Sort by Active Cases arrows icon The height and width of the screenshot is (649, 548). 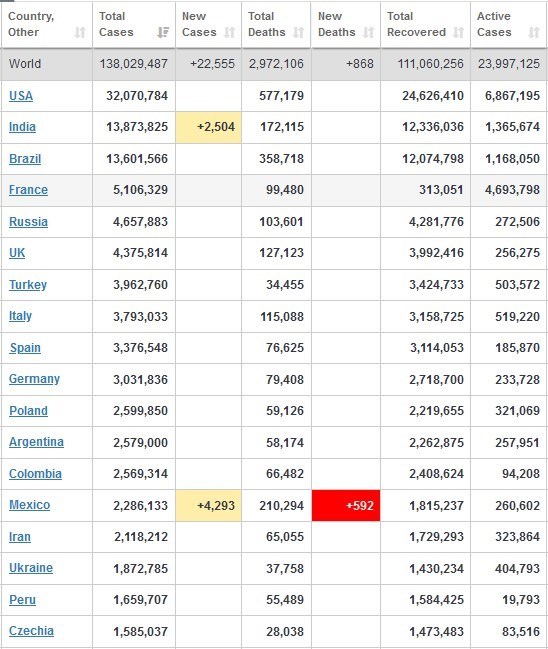534,32
